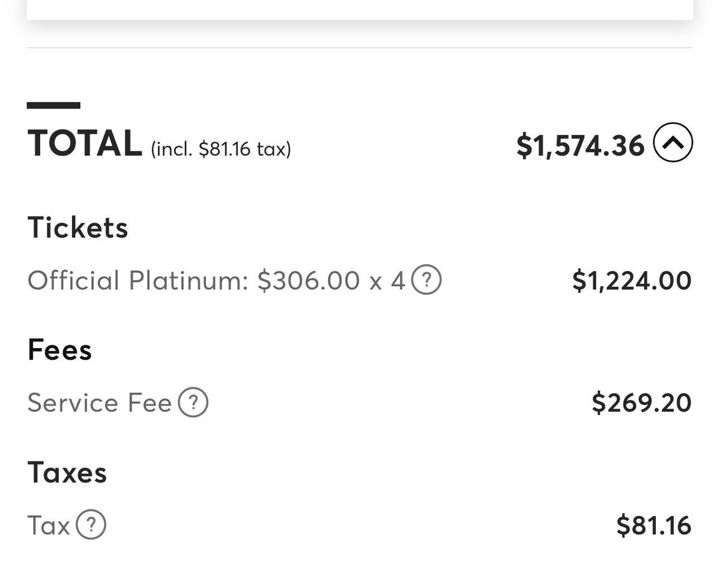Click the white card panel at top

[x=360, y=8]
